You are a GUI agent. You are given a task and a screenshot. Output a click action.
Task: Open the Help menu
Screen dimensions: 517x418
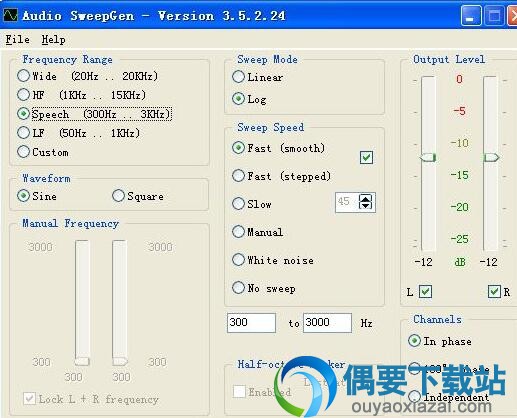(53, 40)
